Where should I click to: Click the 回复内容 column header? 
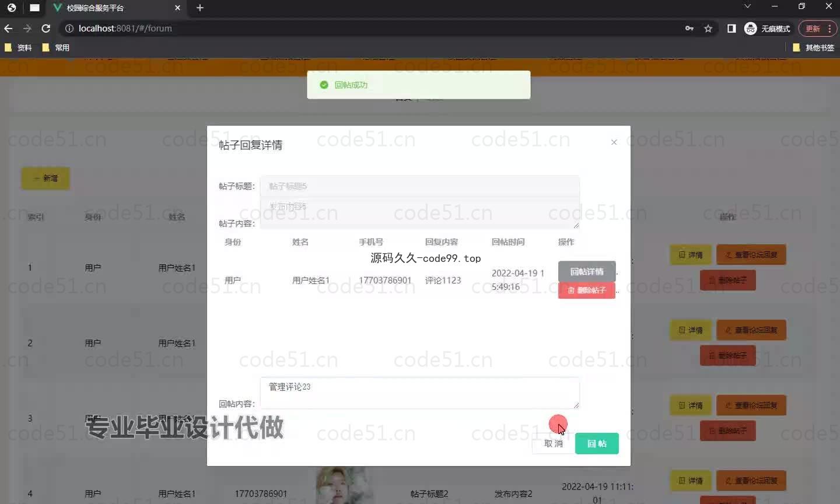coord(442,242)
